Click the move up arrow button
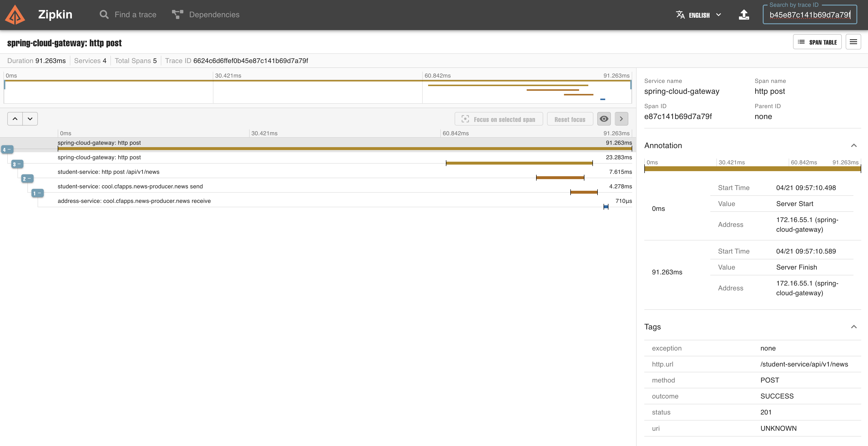The width and height of the screenshot is (868, 446). (15, 119)
